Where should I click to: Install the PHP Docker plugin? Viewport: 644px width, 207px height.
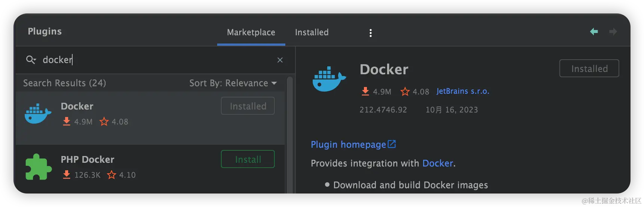pyautogui.click(x=247, y=159)
